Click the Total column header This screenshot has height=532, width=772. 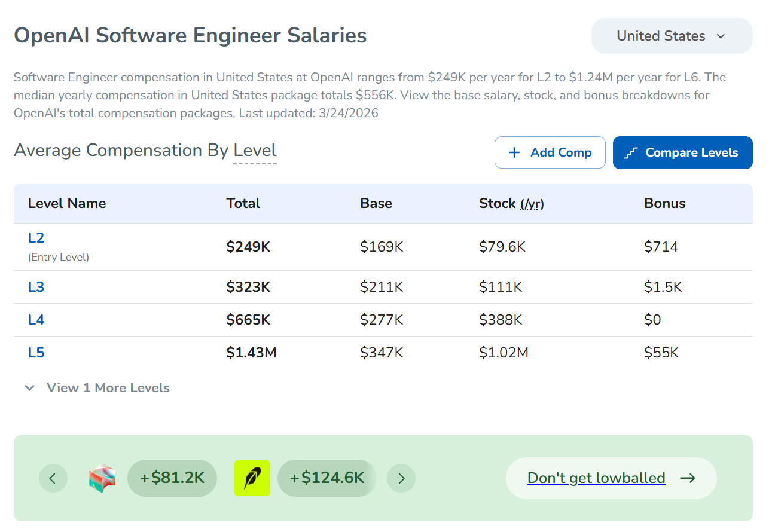coord(243,204)
